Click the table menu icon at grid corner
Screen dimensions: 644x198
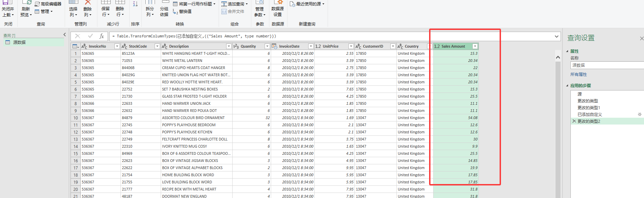[75, 46]
